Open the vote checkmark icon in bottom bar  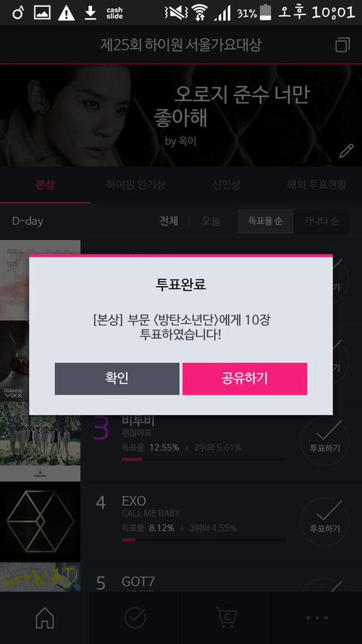[x=135, y=618]
